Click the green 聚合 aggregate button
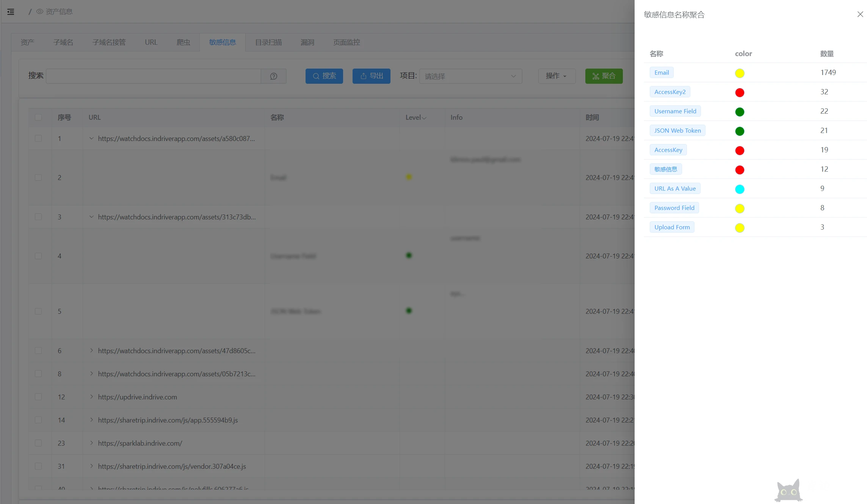The width and height of the screenshot is (867, 504). click(604, 76)
